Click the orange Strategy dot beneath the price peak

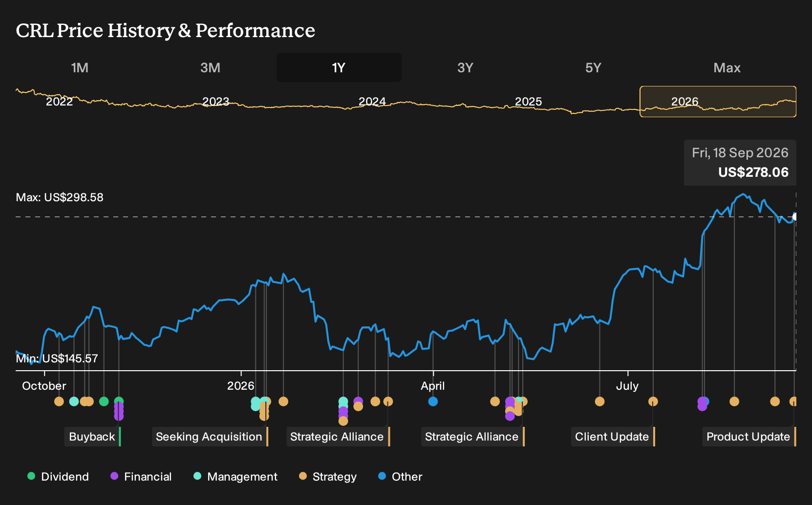coord(734,401)
